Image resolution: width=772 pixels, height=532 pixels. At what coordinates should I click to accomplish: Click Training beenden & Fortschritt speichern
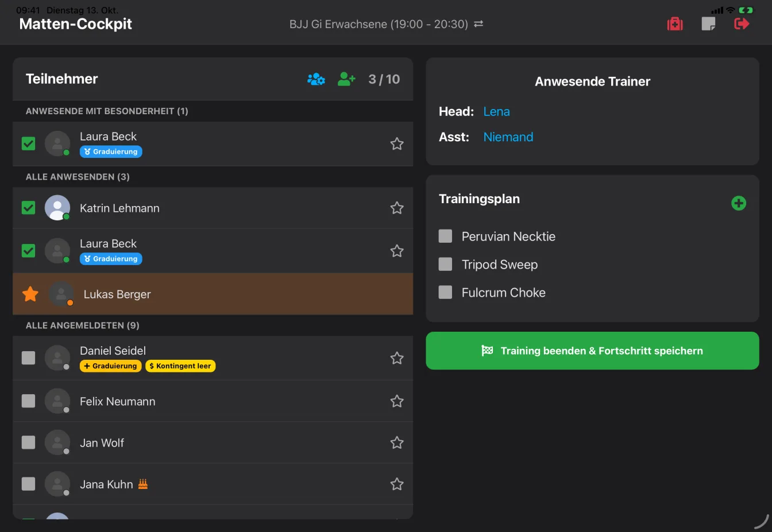tap(592, 351)
